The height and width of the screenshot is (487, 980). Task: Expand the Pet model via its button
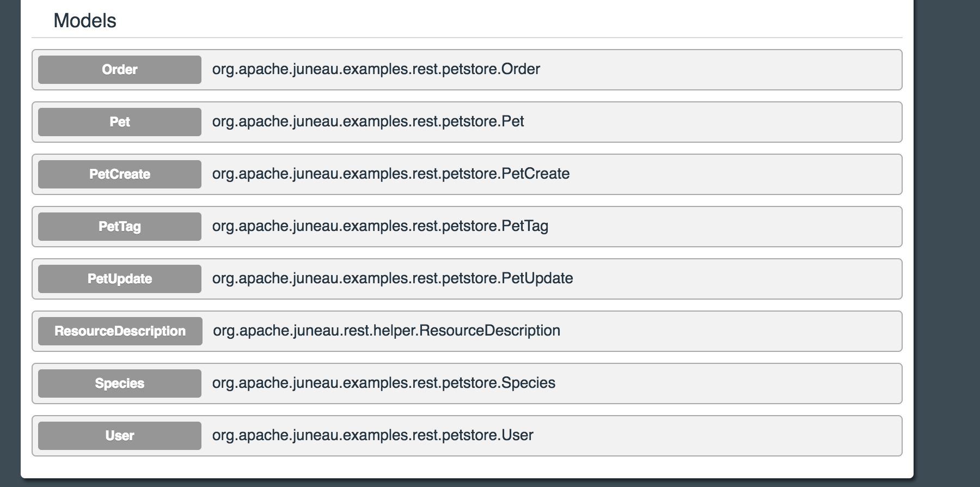tap(119, 122)
